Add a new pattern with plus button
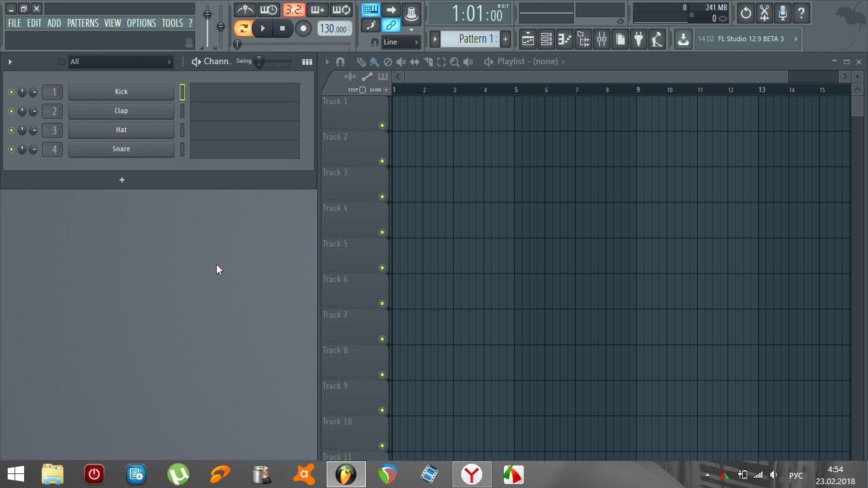 (x=506, y=39)
